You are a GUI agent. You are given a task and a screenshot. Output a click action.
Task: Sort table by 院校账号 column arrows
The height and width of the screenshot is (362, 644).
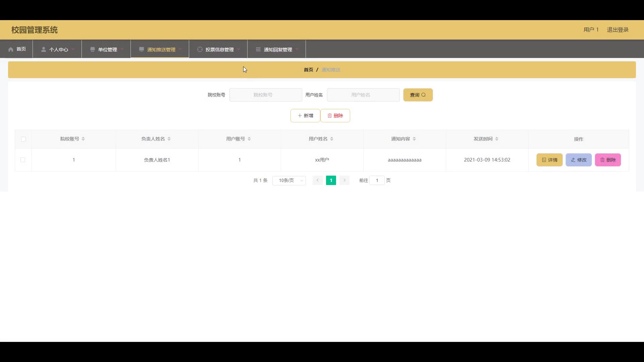pos(83,139)
